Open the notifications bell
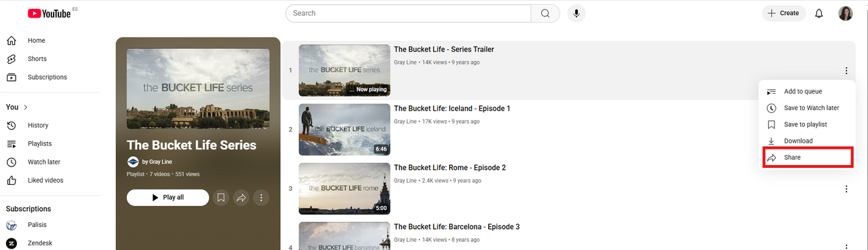The image size is (868, 250). (819, 13)
